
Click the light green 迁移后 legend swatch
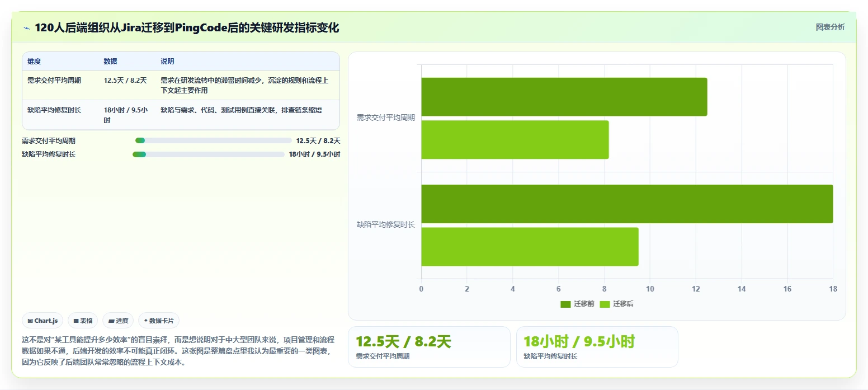[605, 304]
